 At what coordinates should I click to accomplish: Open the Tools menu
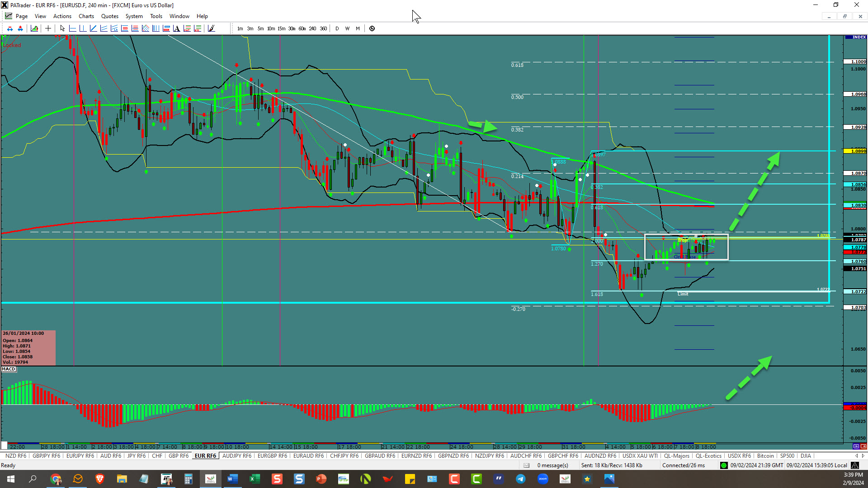[156, 16]
